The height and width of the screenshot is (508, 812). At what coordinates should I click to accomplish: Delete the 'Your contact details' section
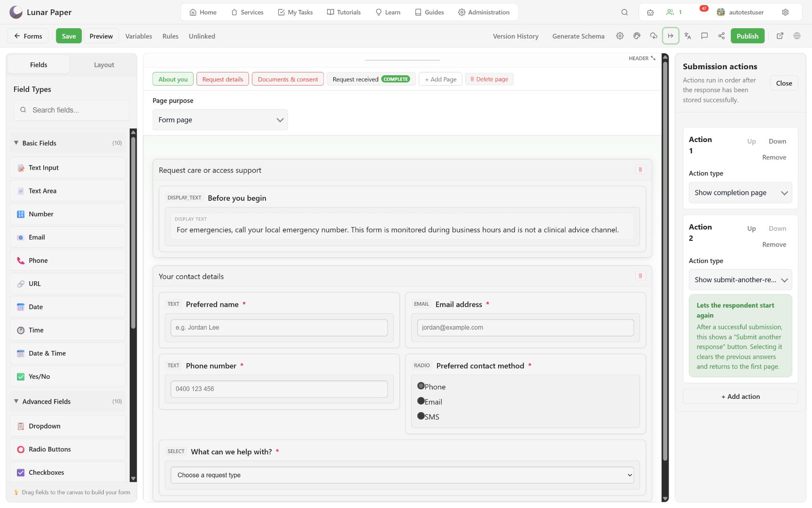click(640, 276)
